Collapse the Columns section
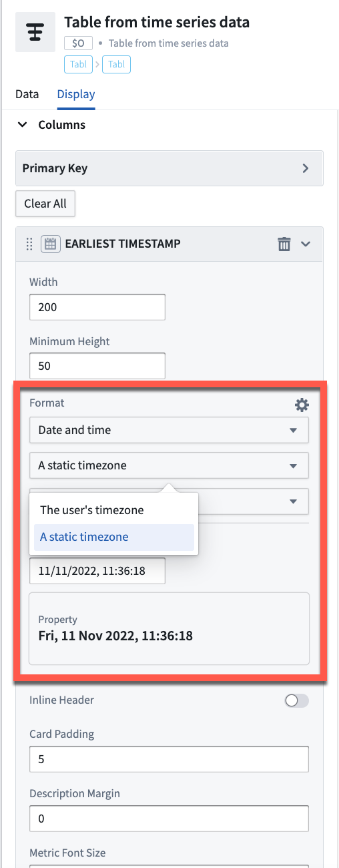The image size is (339, 868). [23, 125]
